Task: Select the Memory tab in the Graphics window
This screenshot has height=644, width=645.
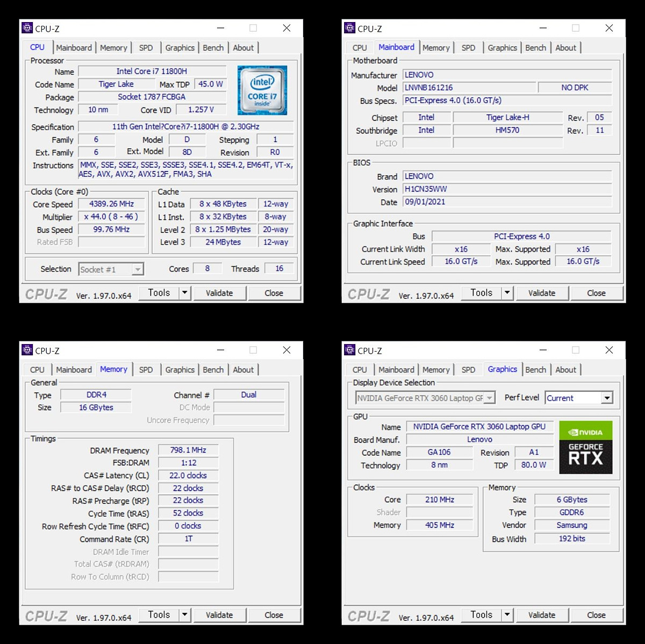Action: click(436, 370)
